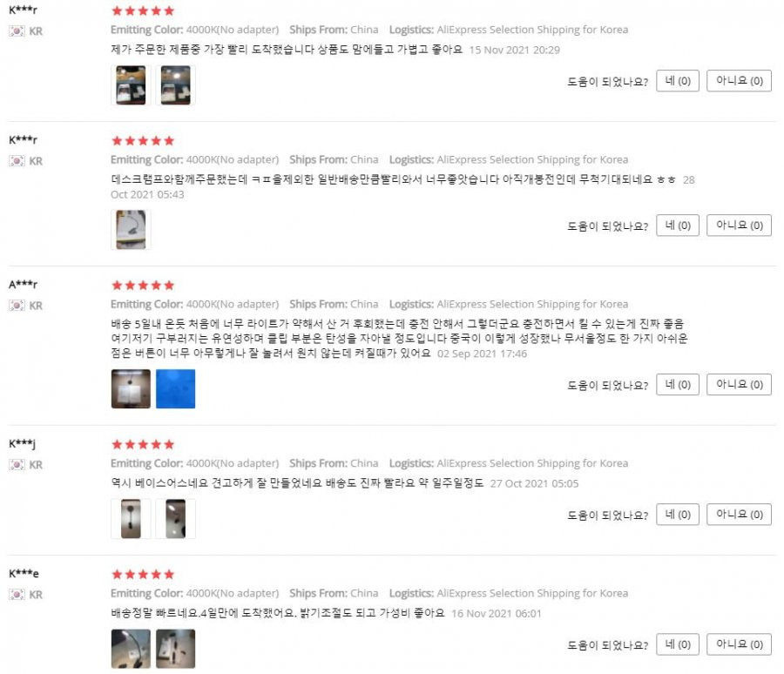
Task: Click 네 (0) on 02 Sep review
Action: [x=678, y=385]
